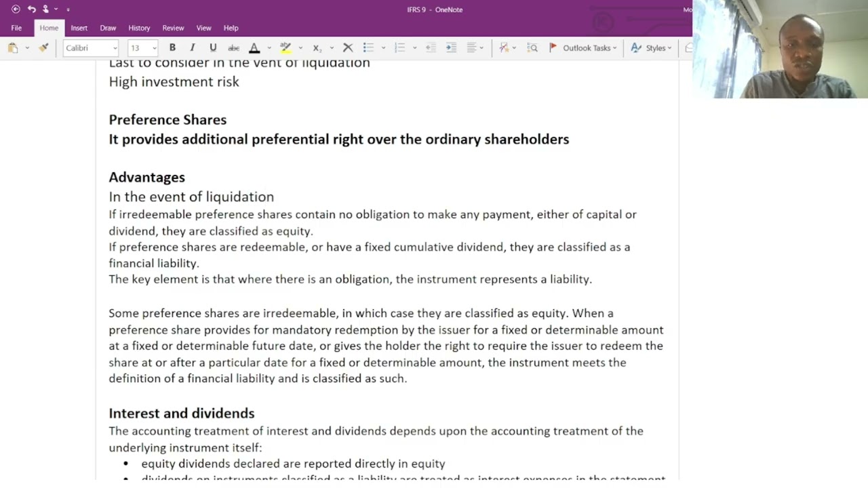This screenshot has width=868, height=488.
Task: Apply red font color
Action: (x=254, y=47)
